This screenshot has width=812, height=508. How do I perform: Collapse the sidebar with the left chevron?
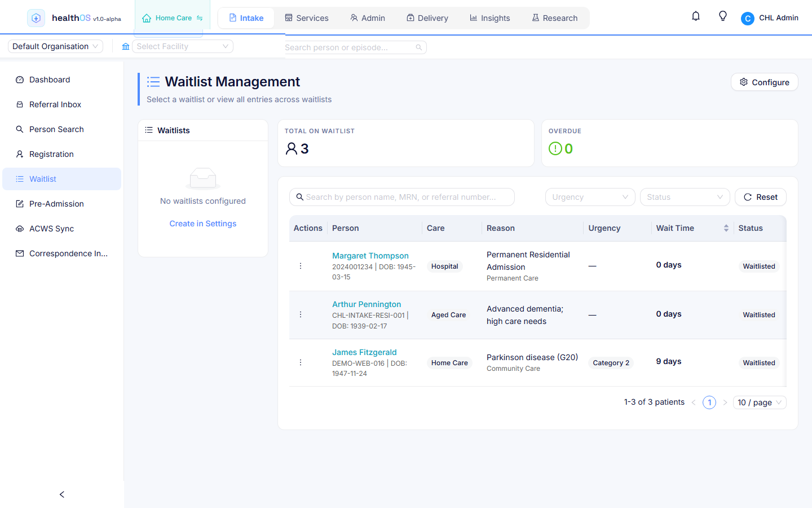62,494
